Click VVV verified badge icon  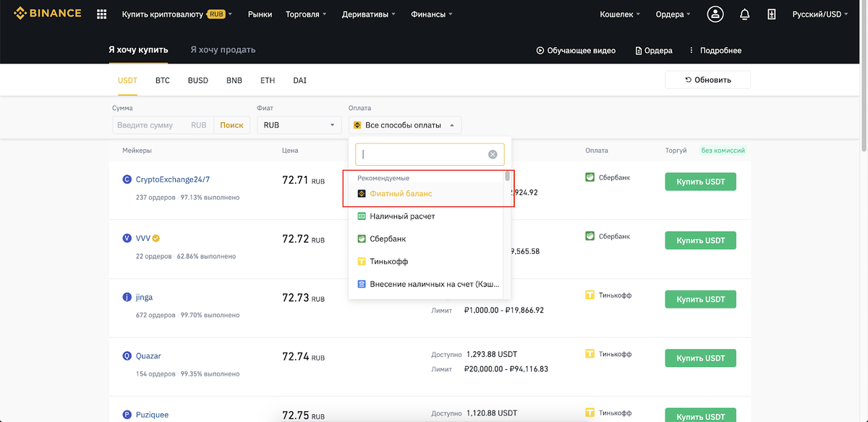point(156,238)
